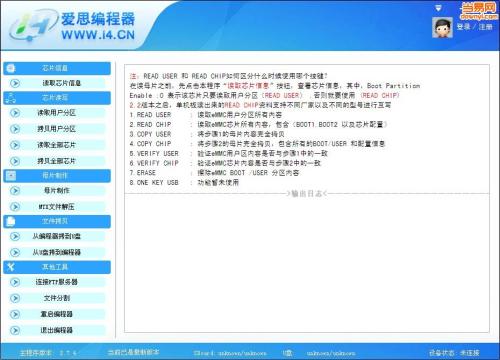Screen dimensions: 500x360
Task: Click 重启编程器 to restart programmer
Action: (57, 314)
